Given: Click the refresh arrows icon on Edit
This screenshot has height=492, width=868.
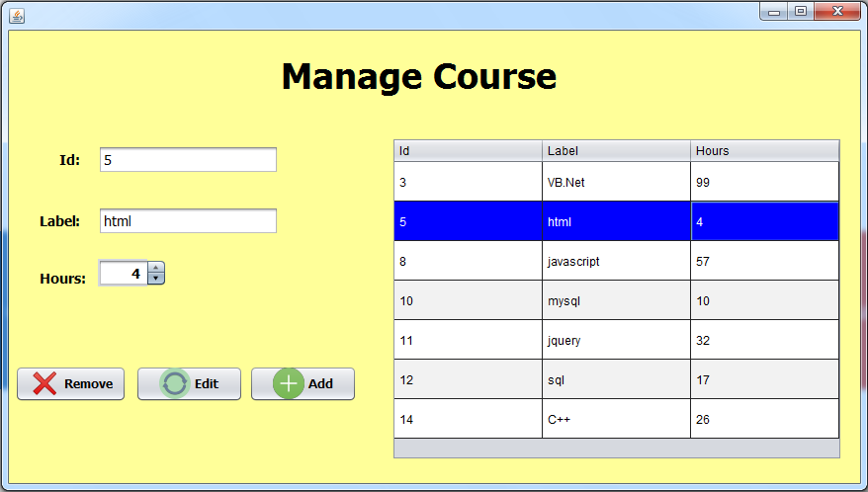Looking at the screenshot, I should [x=175, y=383].
